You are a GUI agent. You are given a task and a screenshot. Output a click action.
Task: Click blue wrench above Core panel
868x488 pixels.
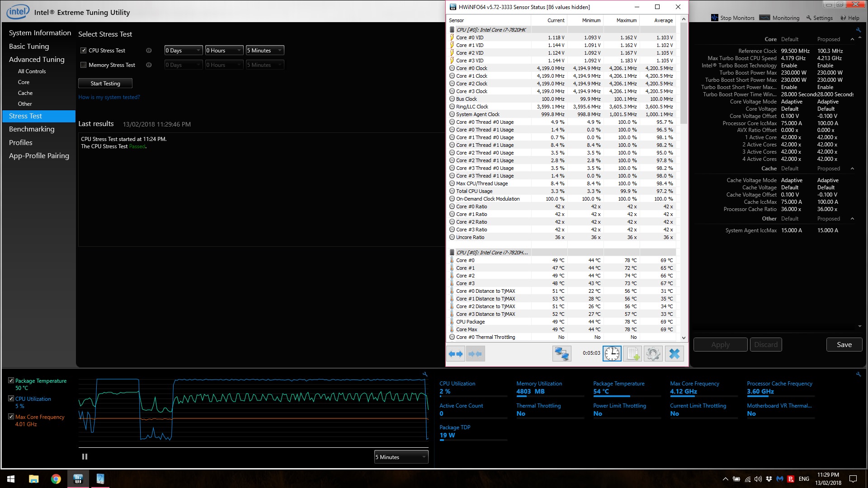pyautogui.click(x=858, y=30)
